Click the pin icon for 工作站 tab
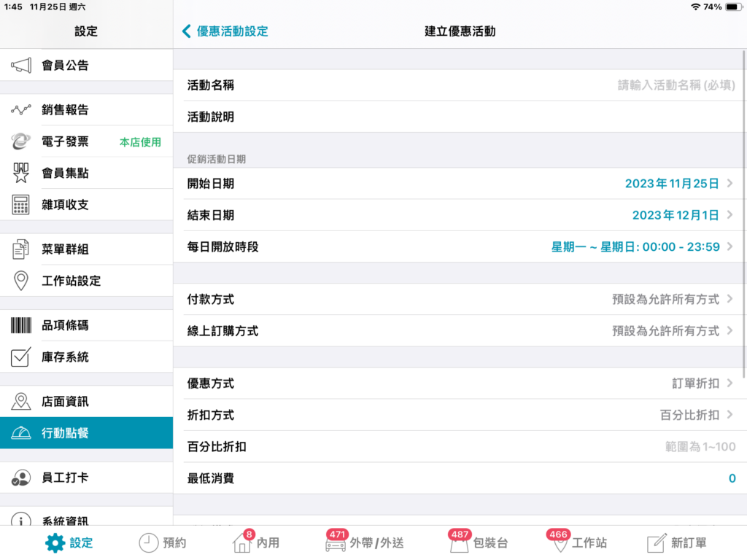 pyautogui.click(x=560, y=544)
